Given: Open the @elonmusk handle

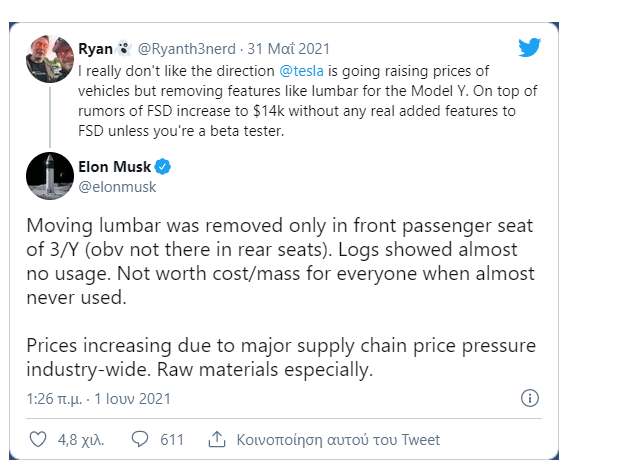Looking at the screenshot, I should coord(117,186).
